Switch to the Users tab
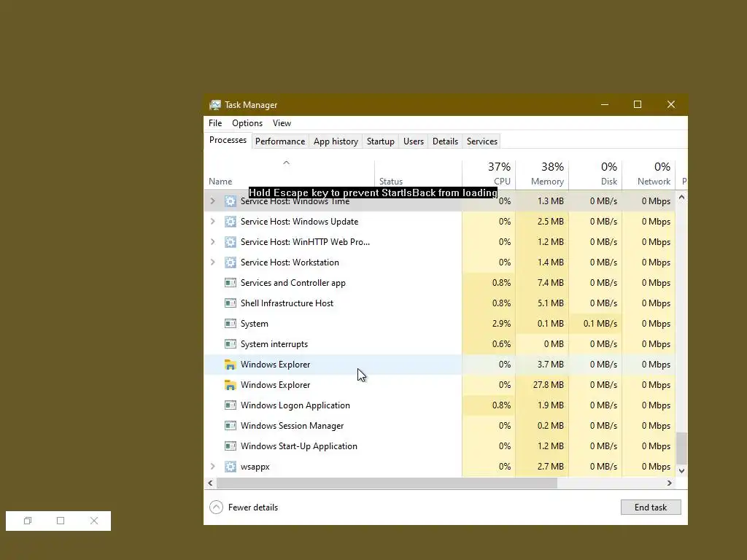The image size is (747, 560). pos(414,141)
